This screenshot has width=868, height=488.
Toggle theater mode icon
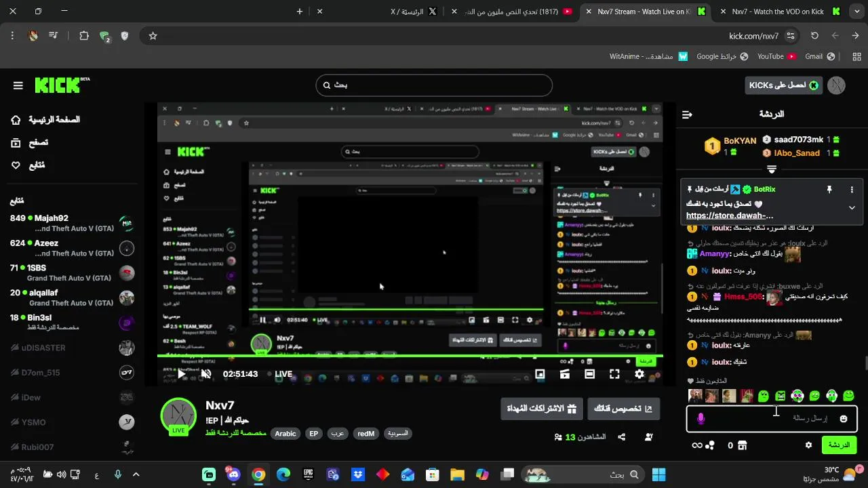pyautogui.click(x=589, y=373)
